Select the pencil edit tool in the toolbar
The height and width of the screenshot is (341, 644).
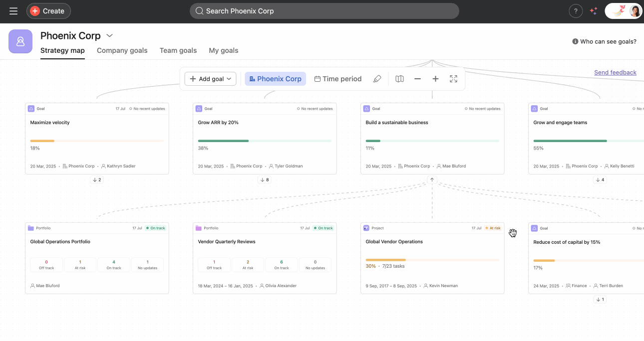click(377, 78)
